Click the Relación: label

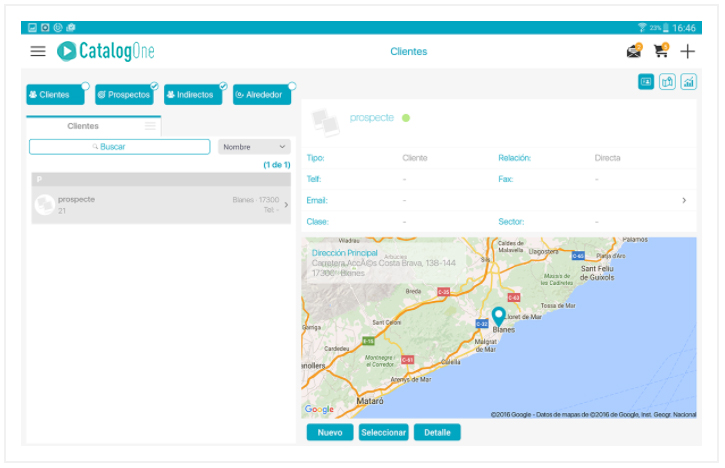pyautogui.click(x=515, y=158)
